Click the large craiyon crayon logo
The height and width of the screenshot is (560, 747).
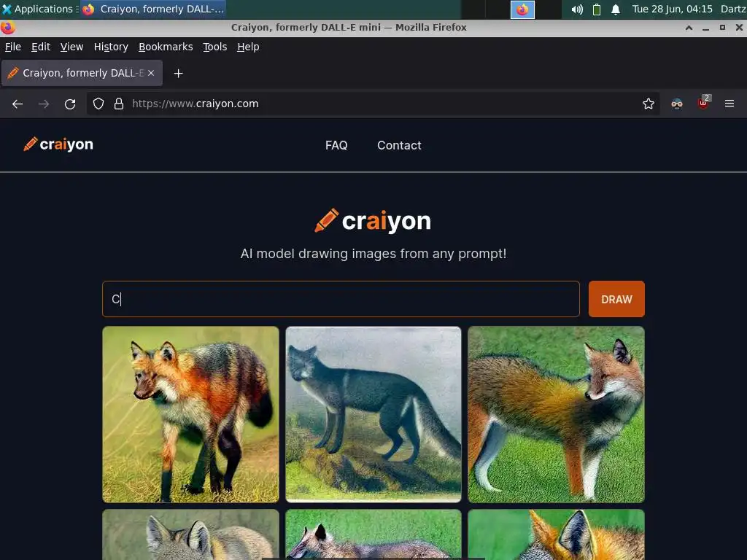point(373,221)
